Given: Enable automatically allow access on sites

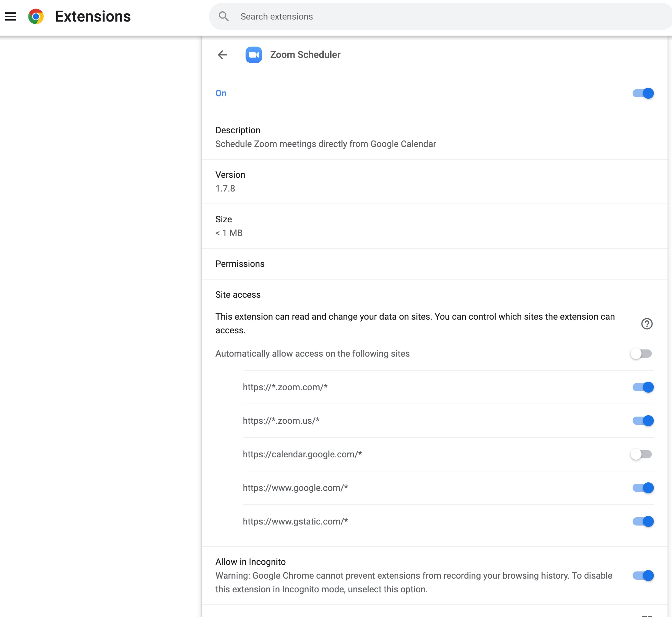Looking at the screenshot, I should point(641,354).
